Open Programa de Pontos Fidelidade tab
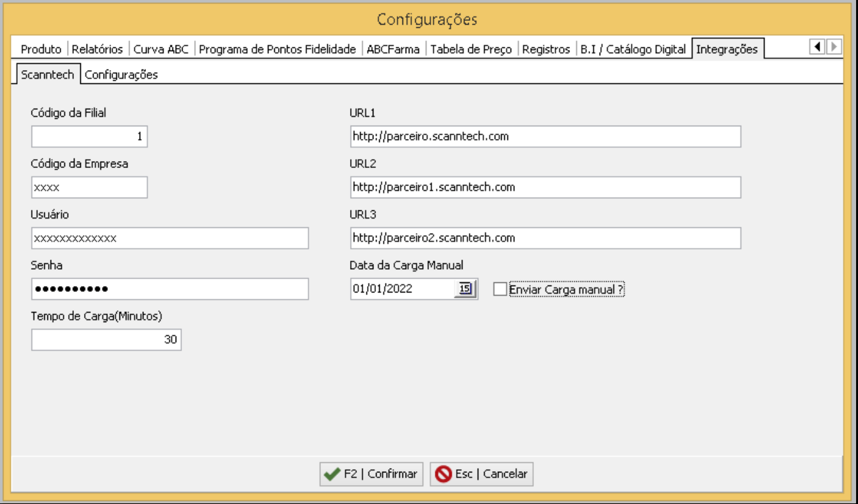 coord(277,49)
